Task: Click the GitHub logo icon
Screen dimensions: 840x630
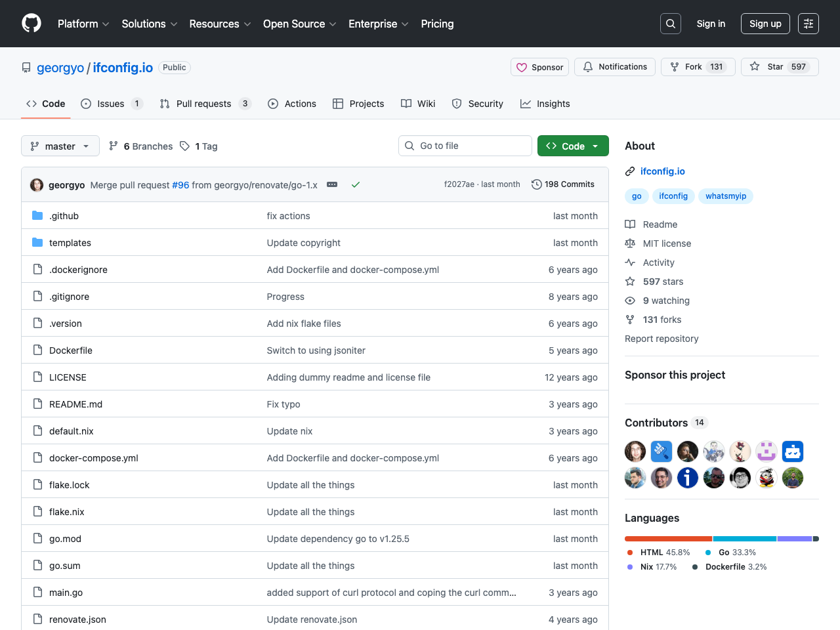Action: click(31, 24)
